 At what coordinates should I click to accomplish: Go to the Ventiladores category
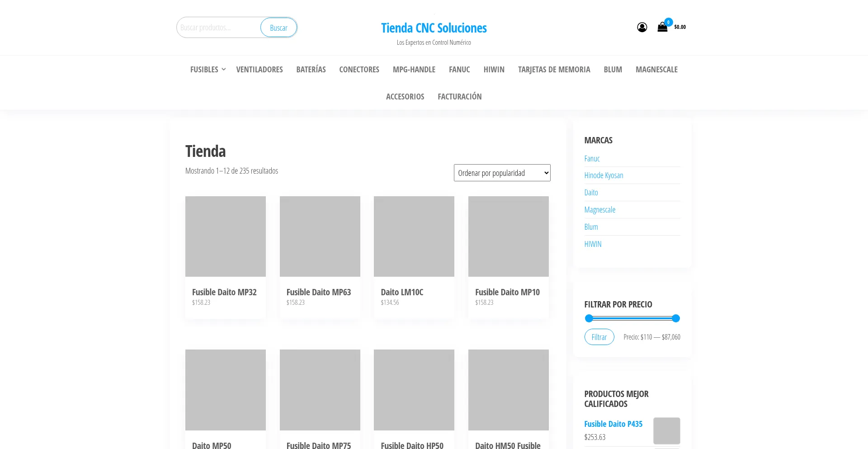(259, 69)
